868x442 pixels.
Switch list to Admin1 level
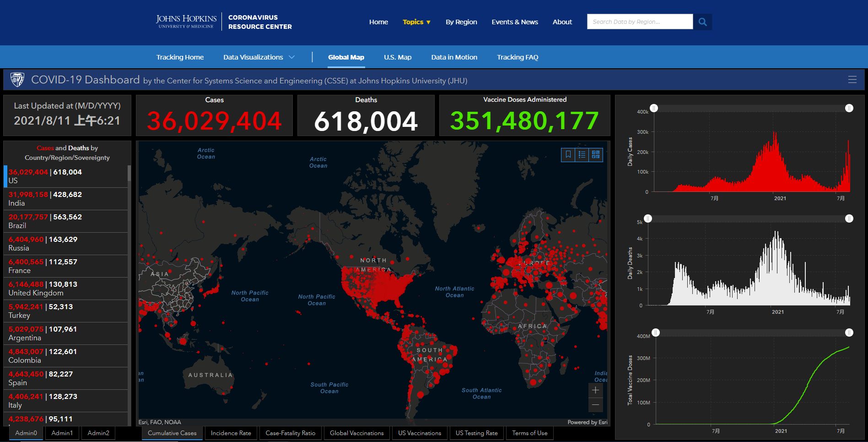62,433
